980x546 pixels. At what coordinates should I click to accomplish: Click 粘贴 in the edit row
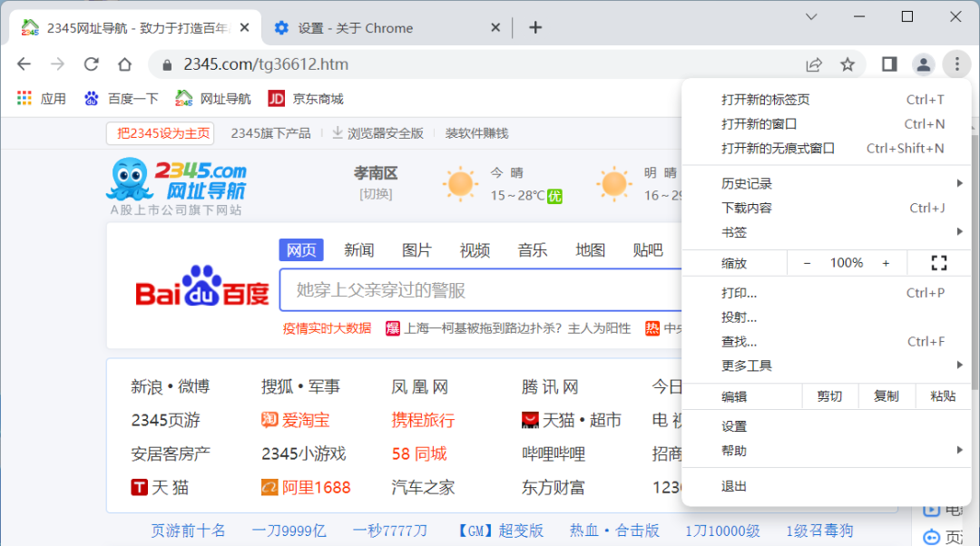[x=943, y=396]
